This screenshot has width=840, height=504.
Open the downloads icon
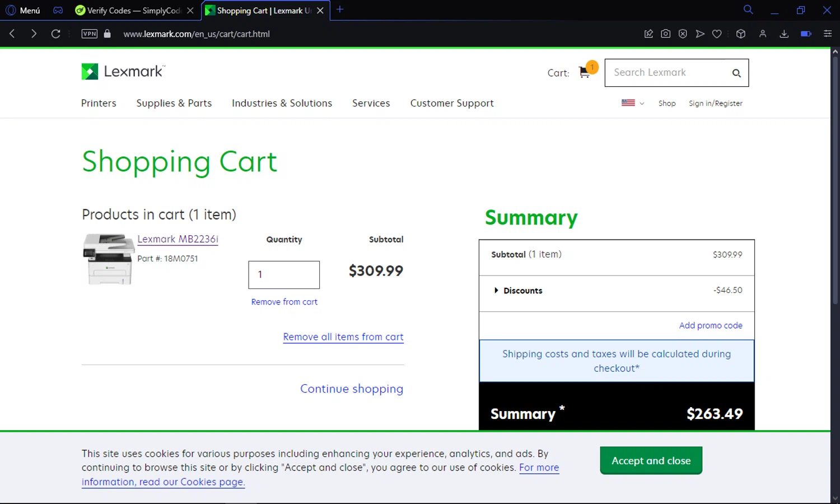784,34
